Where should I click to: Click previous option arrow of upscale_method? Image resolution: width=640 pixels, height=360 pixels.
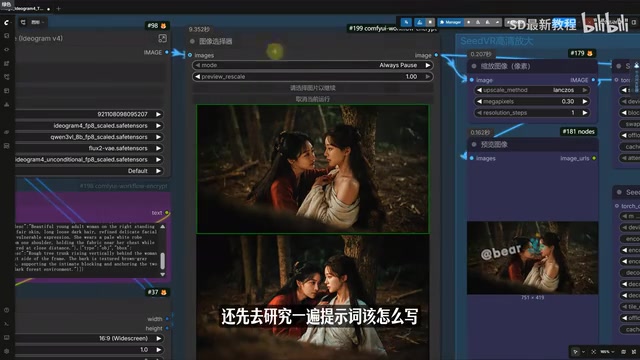479,90
